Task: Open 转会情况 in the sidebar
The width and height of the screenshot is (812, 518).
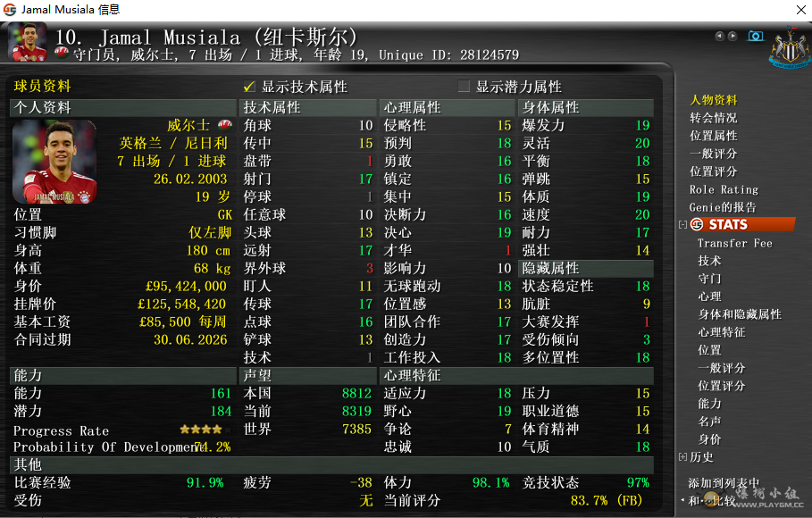Action: [x=713, y=118]
